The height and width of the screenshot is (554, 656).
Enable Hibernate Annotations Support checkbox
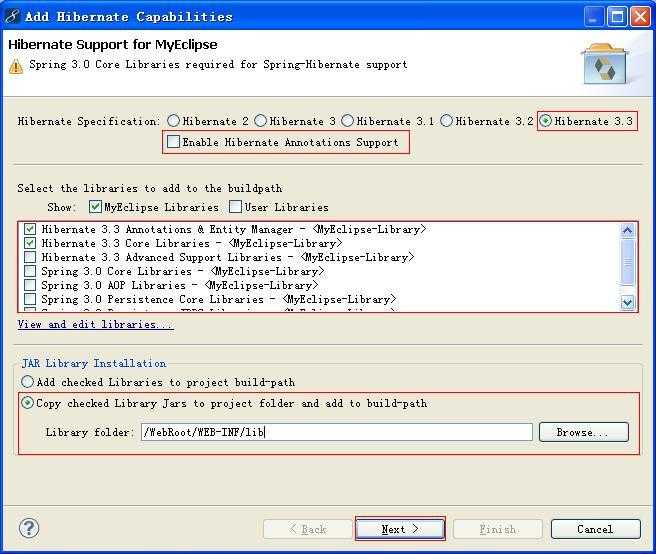point(173,141)
